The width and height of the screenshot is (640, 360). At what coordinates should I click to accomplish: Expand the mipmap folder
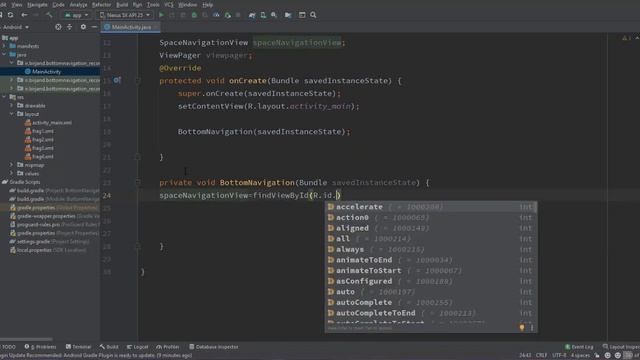(11, 165)
